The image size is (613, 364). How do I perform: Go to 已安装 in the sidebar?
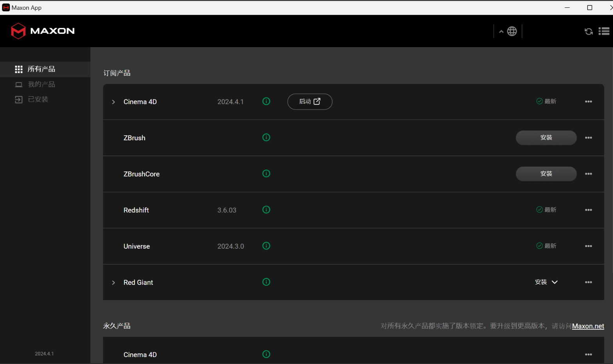(38, 99)
